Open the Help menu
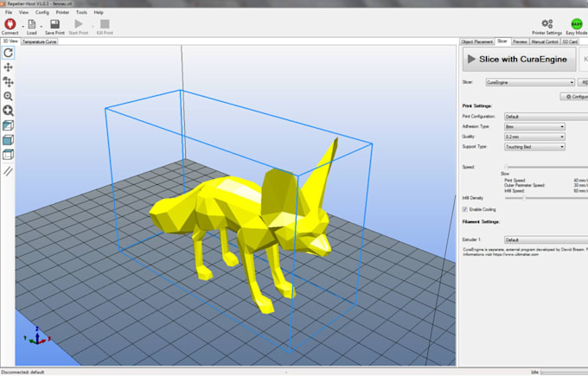The height and width of the screenshot is (376, 588). (x=99, y=12)
